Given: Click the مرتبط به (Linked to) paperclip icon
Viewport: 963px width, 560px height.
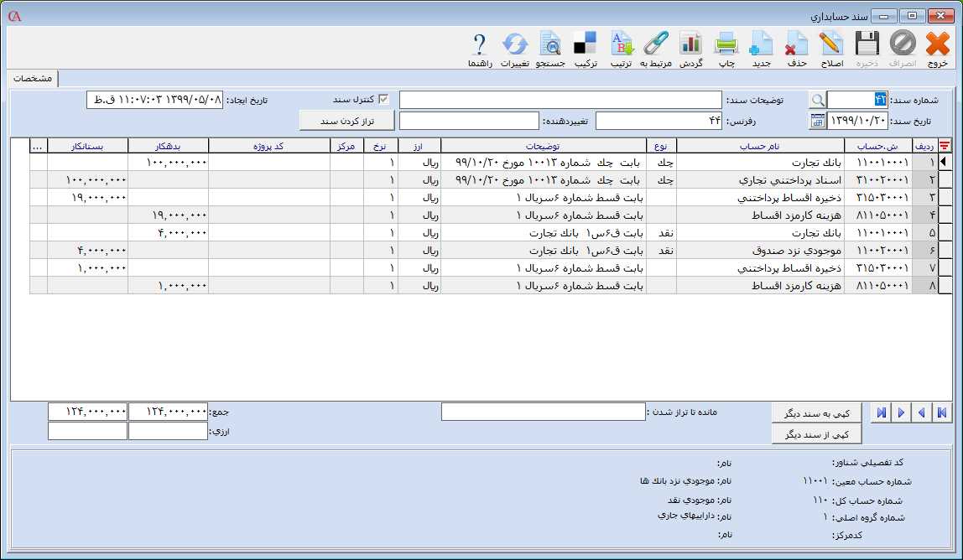Looking at the screenshot, I should pyautogui.click(x=655, y=45).
